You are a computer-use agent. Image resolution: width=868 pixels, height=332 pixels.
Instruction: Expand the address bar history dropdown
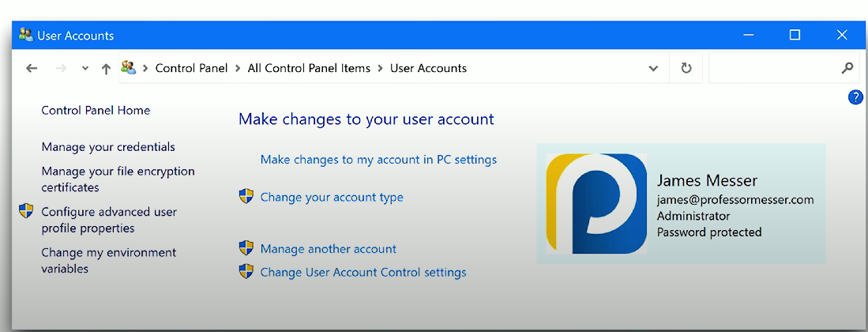(x=653, y=69)
